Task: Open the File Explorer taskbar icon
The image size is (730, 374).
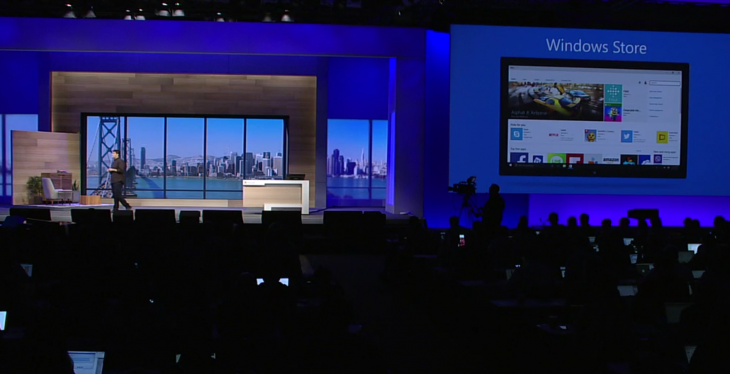Action: [x=564, y=166]
